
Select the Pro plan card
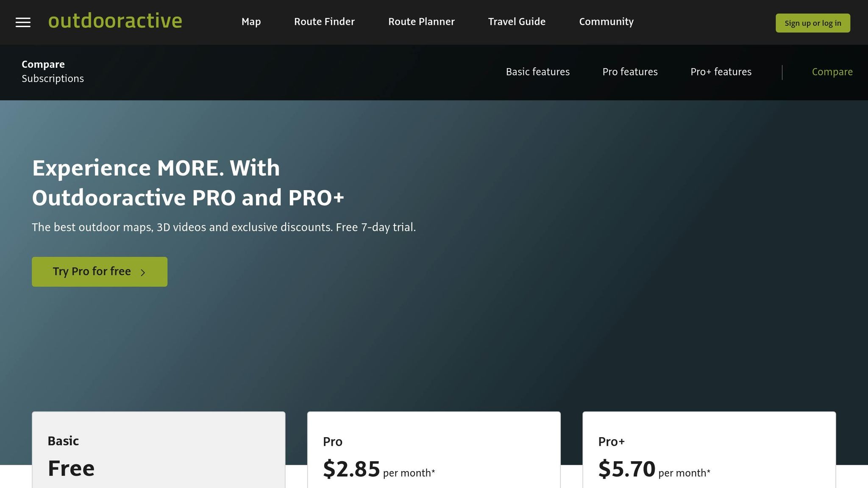[434, 450]
